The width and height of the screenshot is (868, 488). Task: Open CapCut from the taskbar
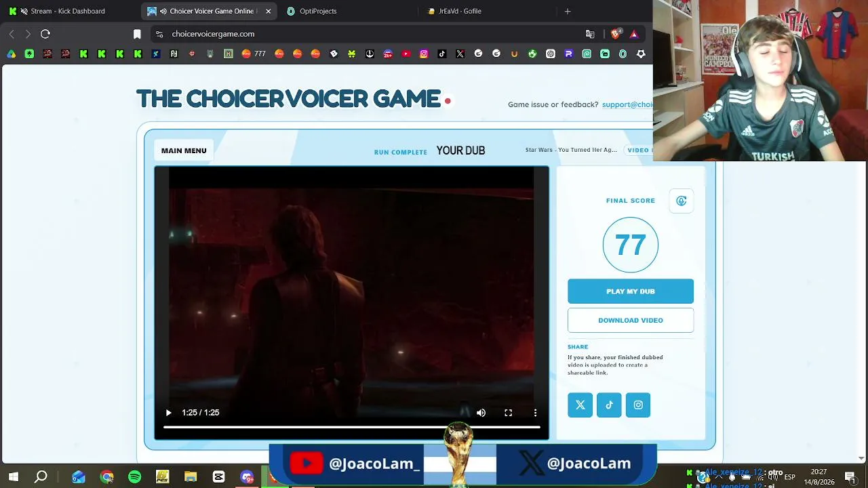click(218, 477)
